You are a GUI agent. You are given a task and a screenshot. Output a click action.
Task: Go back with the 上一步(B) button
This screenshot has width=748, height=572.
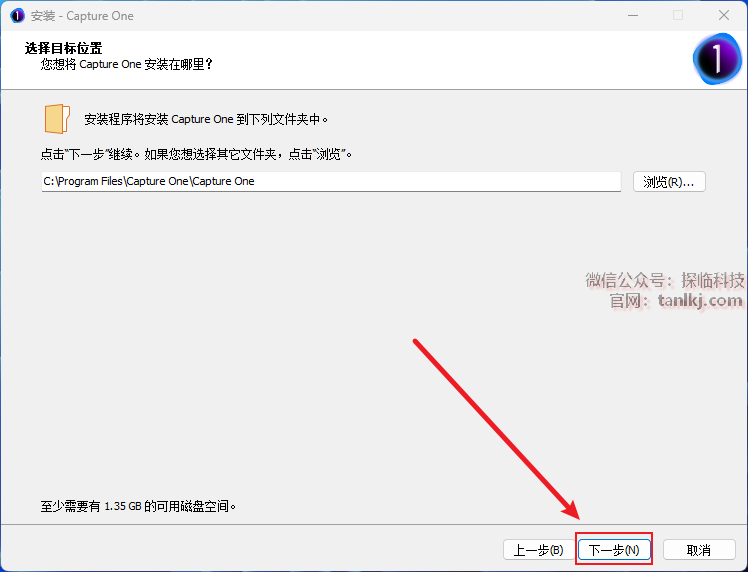tap(539, 550)
